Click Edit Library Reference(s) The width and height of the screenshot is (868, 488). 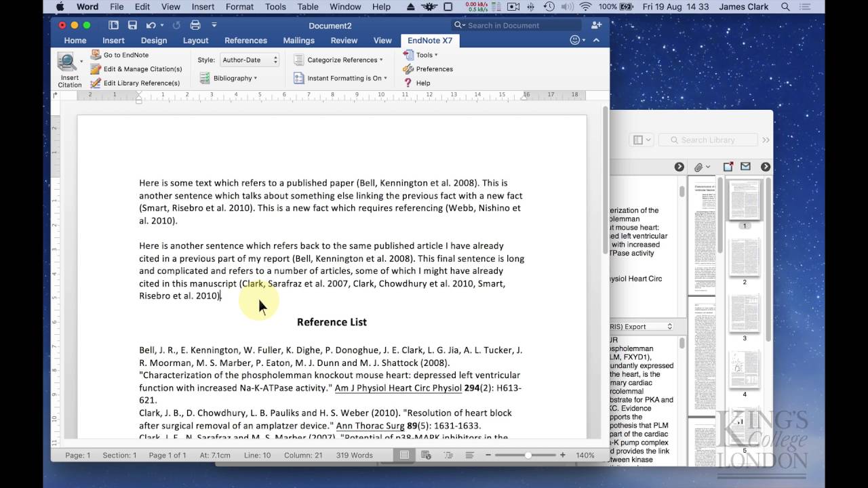141,83
